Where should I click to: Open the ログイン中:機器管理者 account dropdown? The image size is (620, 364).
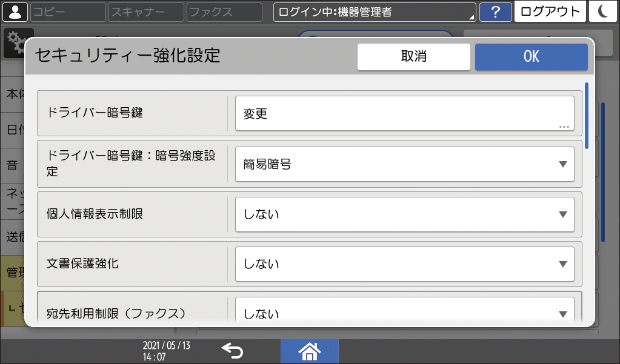point(374,12)
